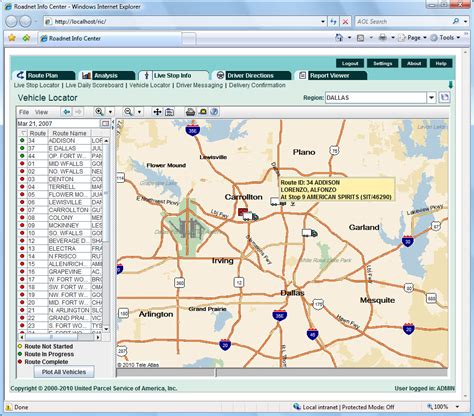This screenshot has height=416, width=474.
Task: Click the IE Home icon
Action: point(339,38)
